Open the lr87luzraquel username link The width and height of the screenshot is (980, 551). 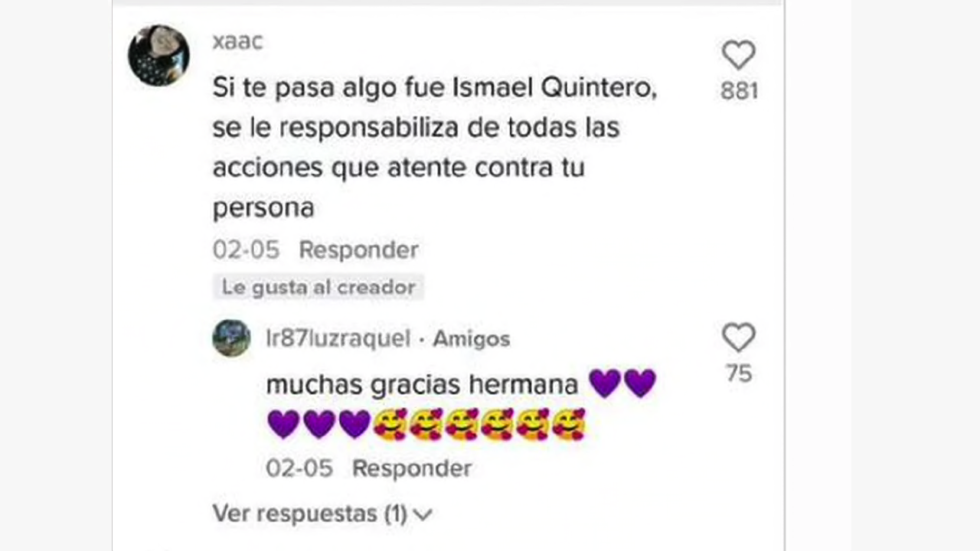338,338
